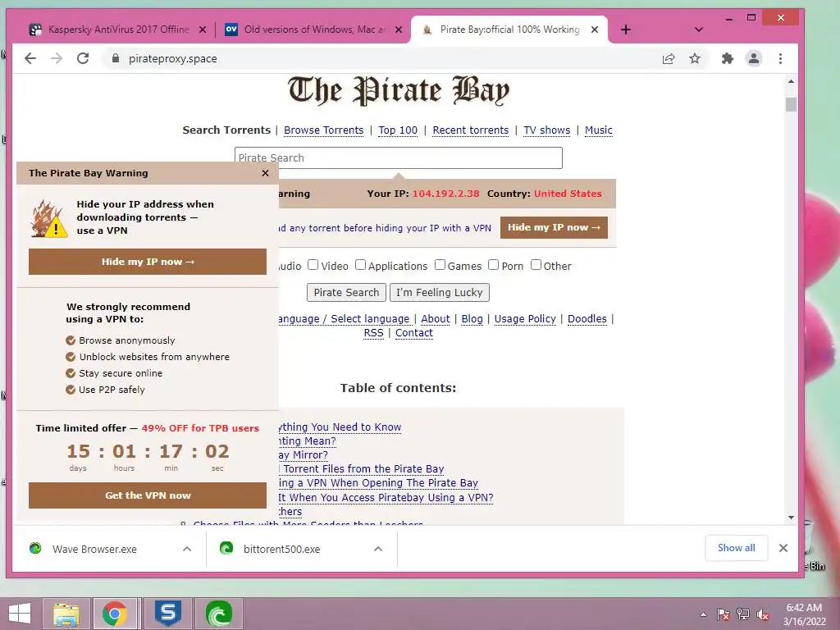
Task: Open the About link
Action: 435,319
